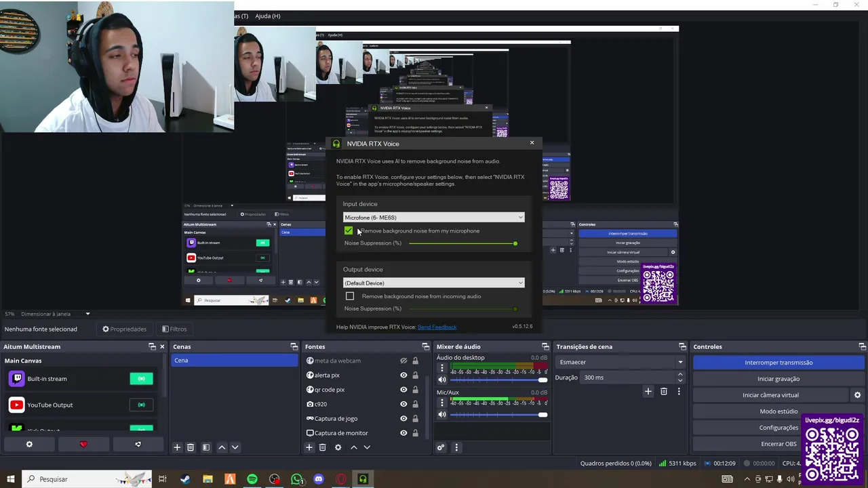868x488 pixels.
Task: Remove selected source in Fontes panel
Action: 323,447
